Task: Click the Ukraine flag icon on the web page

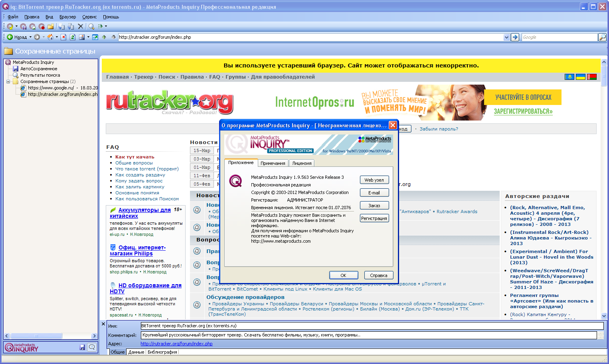Action: point(581,77)
